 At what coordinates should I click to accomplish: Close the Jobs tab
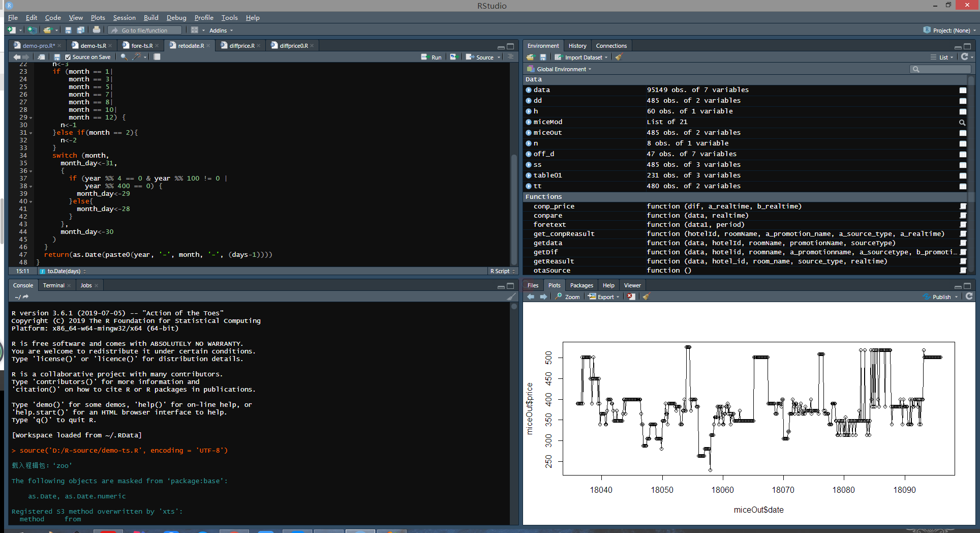click(x=97, y=285)
